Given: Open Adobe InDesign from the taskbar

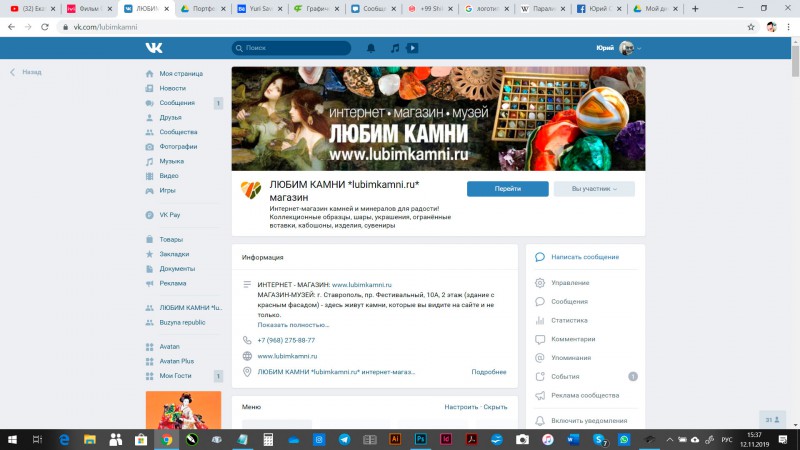Looking at the screenshot, I should (x=446, y=439).
